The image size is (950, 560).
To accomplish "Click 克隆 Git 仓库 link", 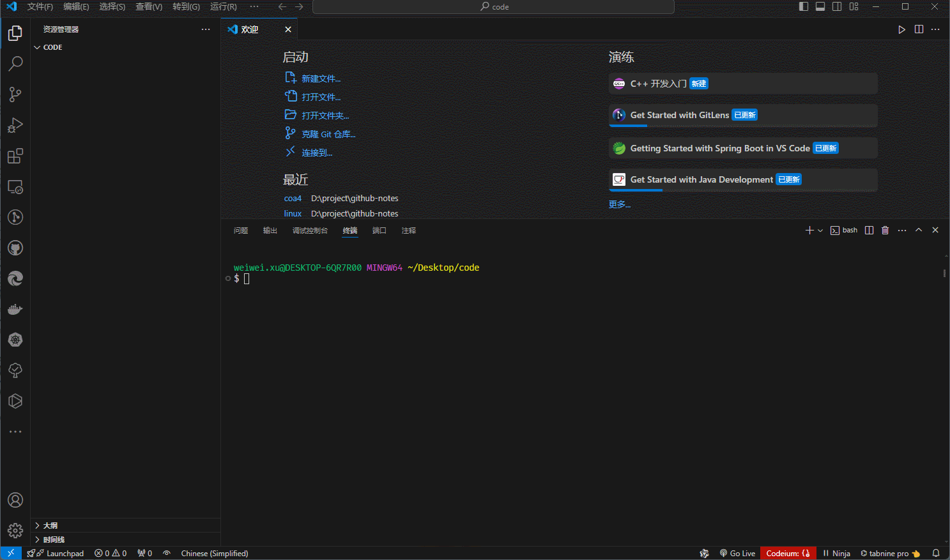I will [329, 134].
